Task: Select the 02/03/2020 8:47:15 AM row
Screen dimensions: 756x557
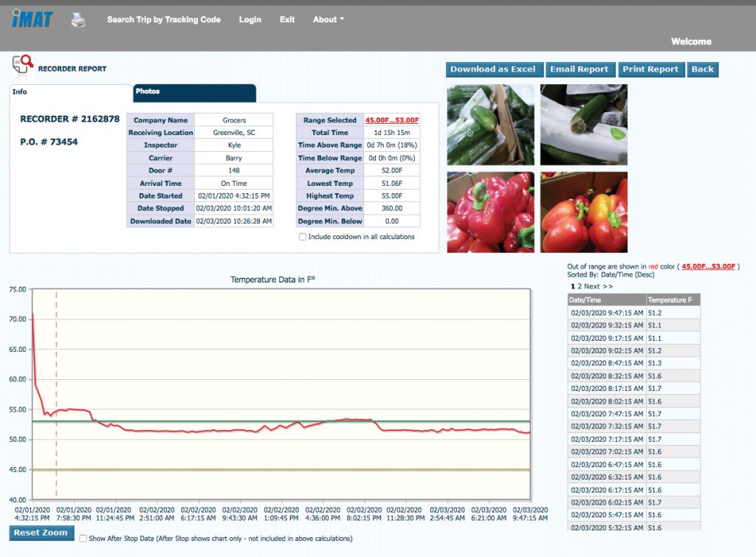Action: click(634, 363)
